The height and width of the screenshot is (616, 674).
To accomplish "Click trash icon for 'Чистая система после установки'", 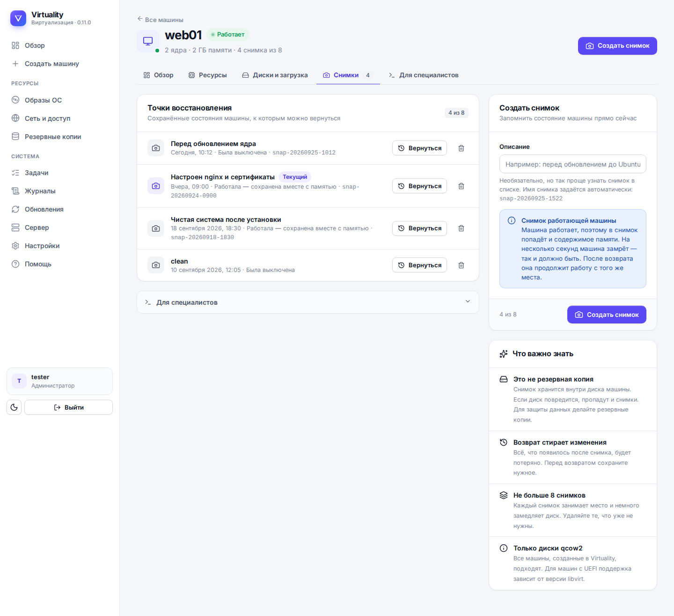I will point(461,228).
